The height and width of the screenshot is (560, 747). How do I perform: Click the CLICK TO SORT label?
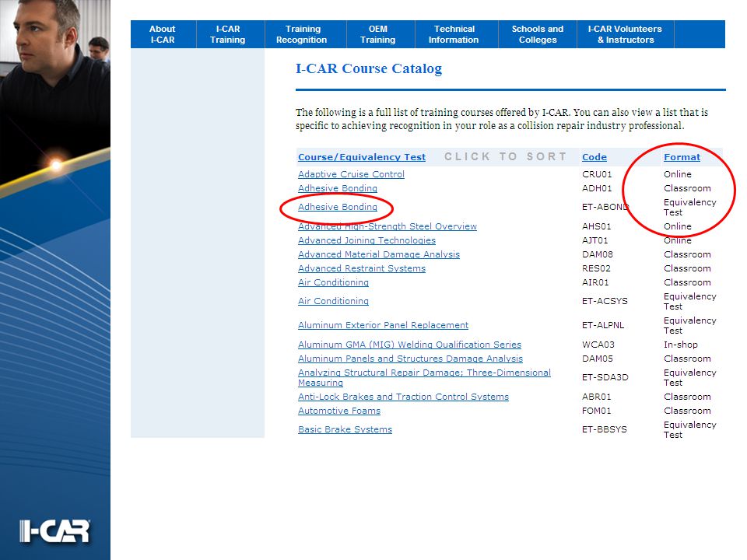click(506, 156)
